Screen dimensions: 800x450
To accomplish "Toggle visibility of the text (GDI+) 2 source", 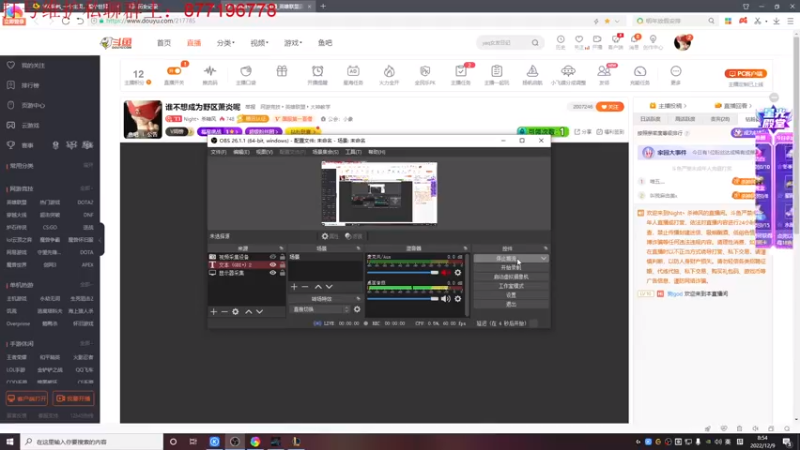I will pos(273,265).
